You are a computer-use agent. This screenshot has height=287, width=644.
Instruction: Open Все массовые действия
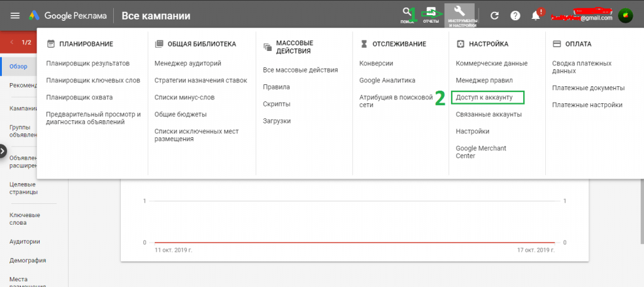click(x=300, y=70)
